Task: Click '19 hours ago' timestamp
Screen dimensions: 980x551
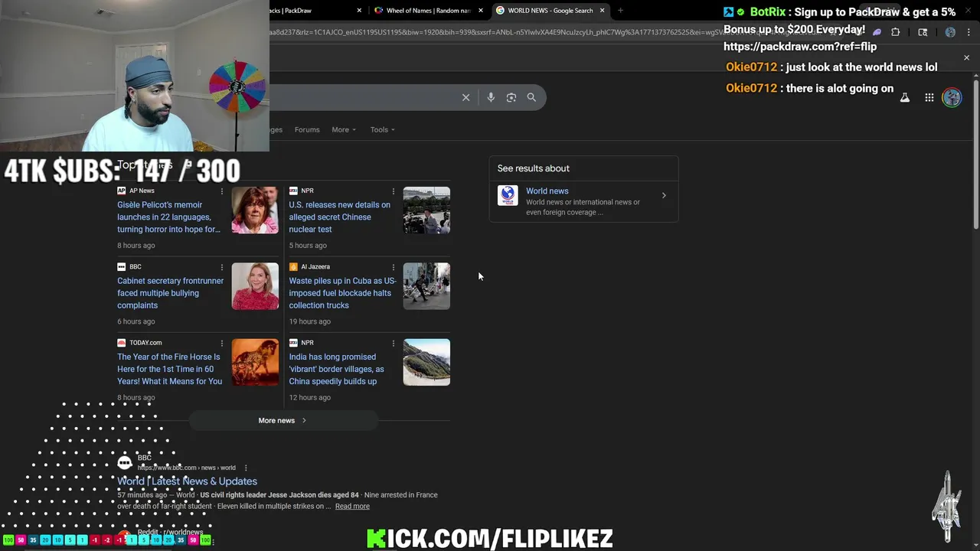Action: (x=309, y=321)
